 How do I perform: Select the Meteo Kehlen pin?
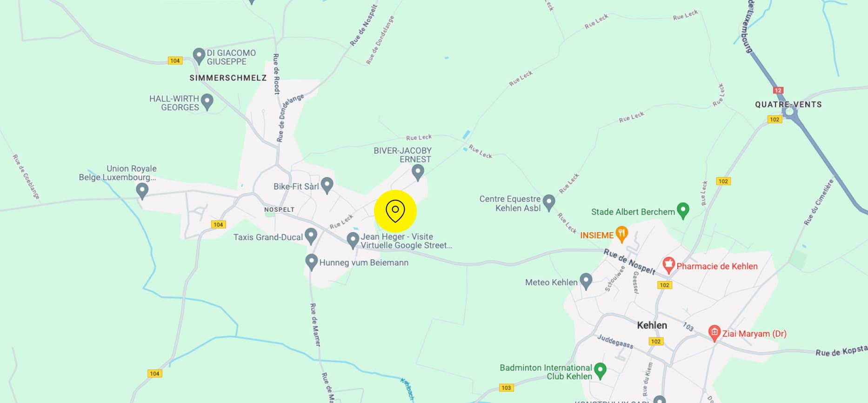point(586,281)
